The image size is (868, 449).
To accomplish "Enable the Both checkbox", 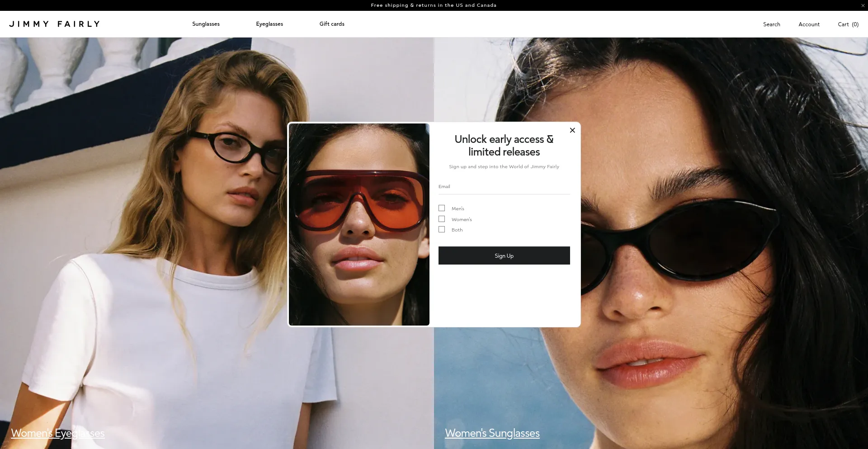I will tap(442, 230).
